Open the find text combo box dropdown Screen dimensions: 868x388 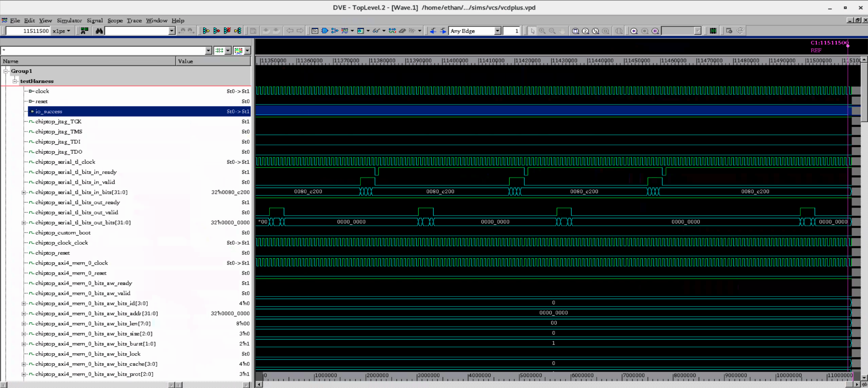(172, 31)
